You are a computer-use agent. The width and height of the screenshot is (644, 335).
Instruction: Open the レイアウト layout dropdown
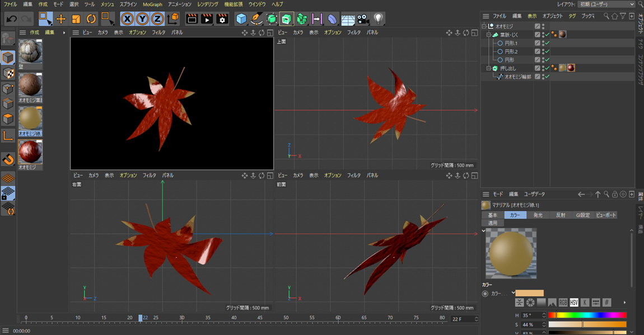click(606, 4)
